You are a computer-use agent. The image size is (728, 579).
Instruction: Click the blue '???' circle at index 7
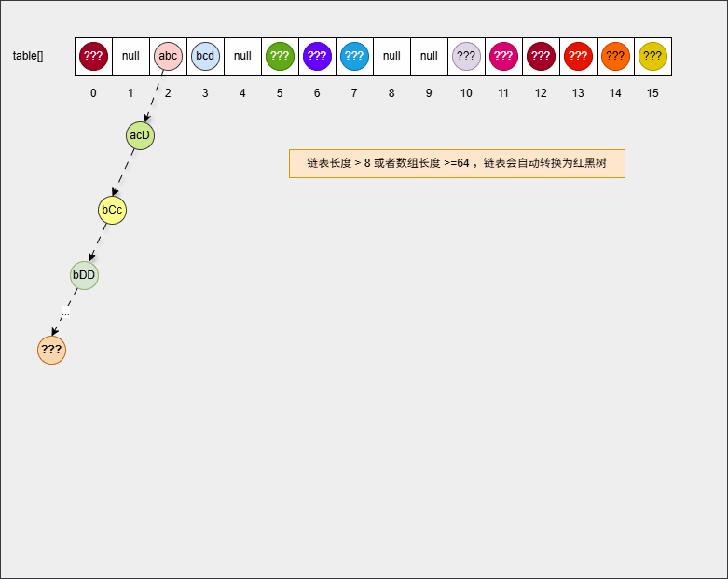[x=354, y=56]
